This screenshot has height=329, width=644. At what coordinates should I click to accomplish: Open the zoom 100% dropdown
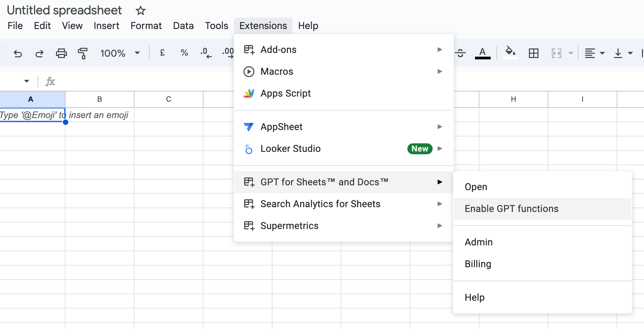[120, 53]
